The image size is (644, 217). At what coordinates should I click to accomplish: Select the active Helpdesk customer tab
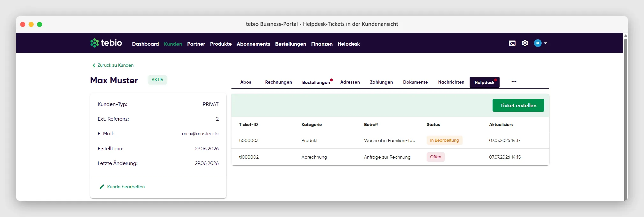coord(485,82)
